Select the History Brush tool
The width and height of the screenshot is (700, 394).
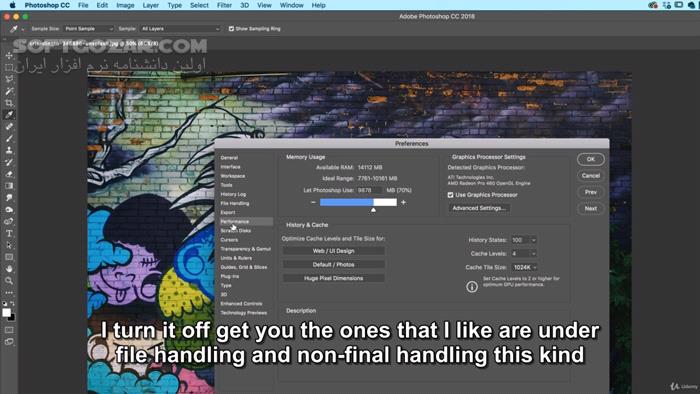pyautogui.click(x=9, y=162)
